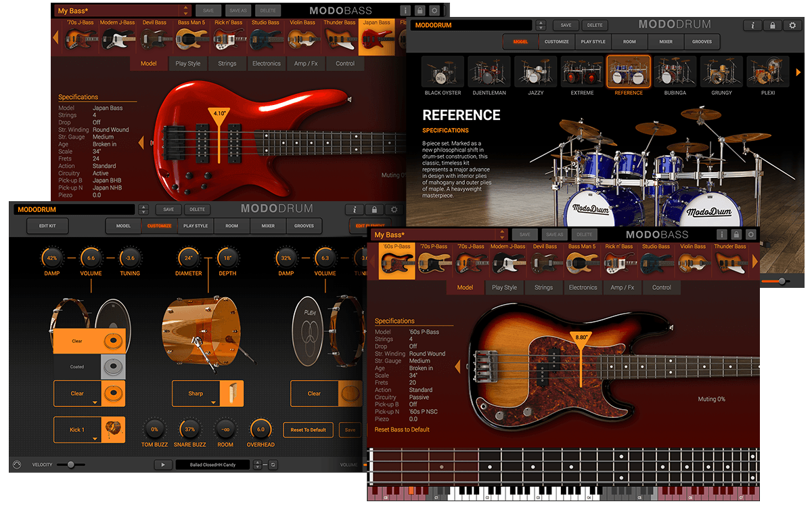
Task: Open gear settings in Japan Bass window
Action: click(434, 11)
